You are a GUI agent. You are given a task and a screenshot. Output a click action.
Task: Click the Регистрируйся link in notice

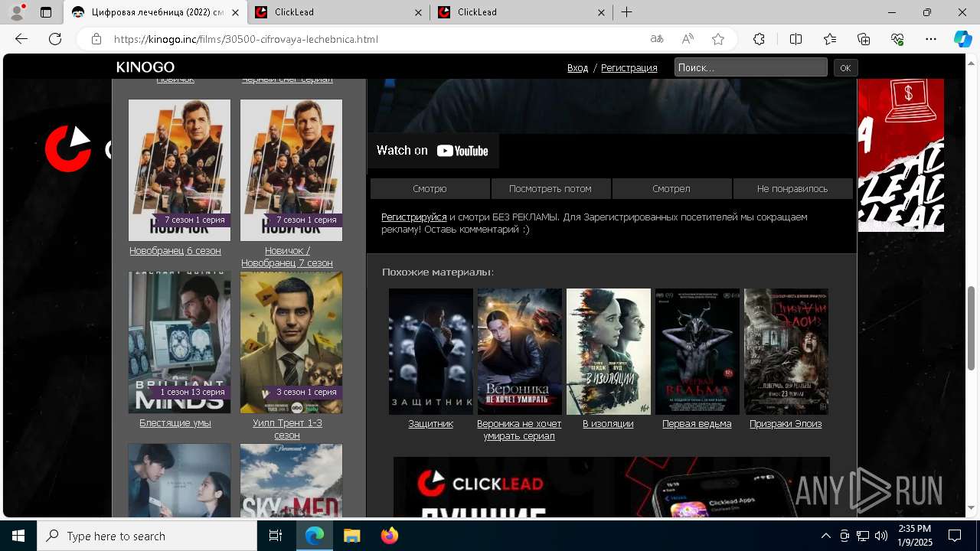click(x=413, y=217)
